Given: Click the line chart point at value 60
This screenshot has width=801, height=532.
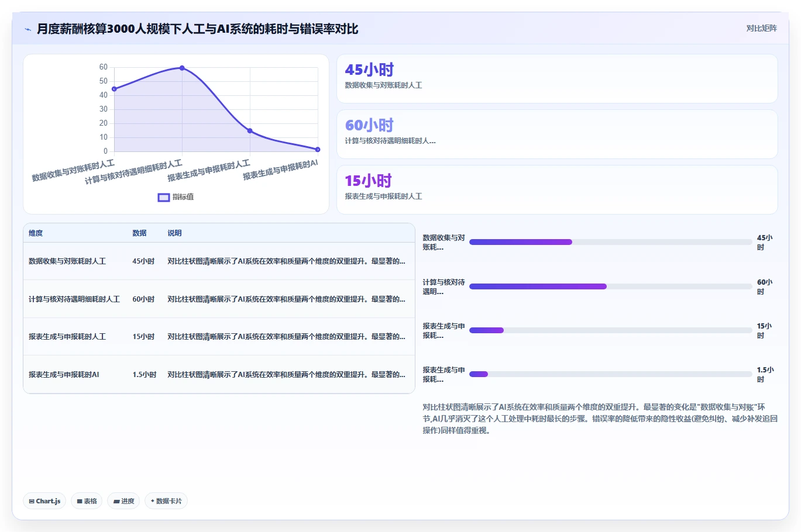Looking at the screenshot, I should coord(182,68).
